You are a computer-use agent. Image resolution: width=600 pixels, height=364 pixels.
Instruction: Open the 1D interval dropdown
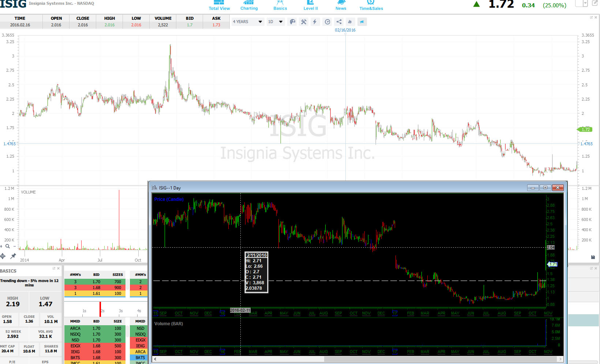pos(275,22)
